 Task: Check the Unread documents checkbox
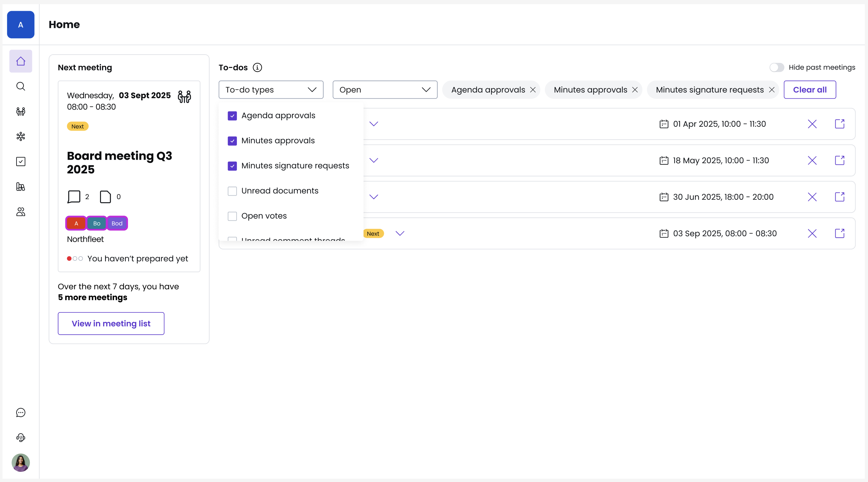click(x=232, y=191)
